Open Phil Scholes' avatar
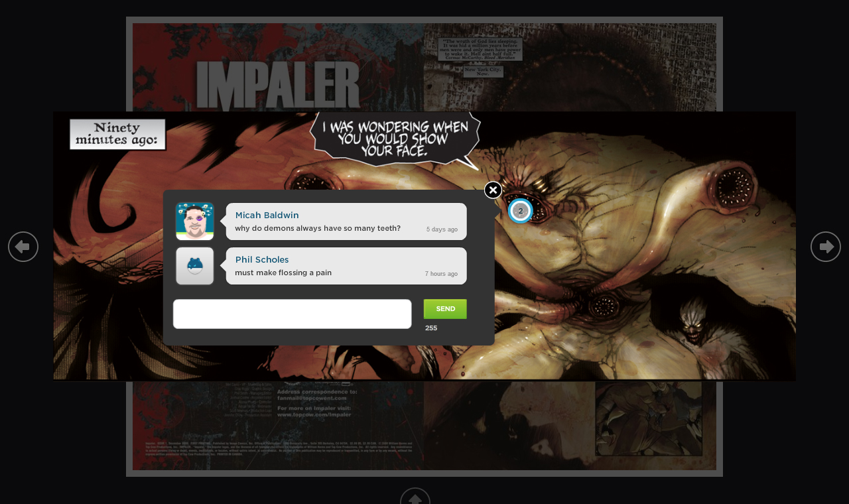The width and height of the screenshot is (849, 504). (195, 266)
